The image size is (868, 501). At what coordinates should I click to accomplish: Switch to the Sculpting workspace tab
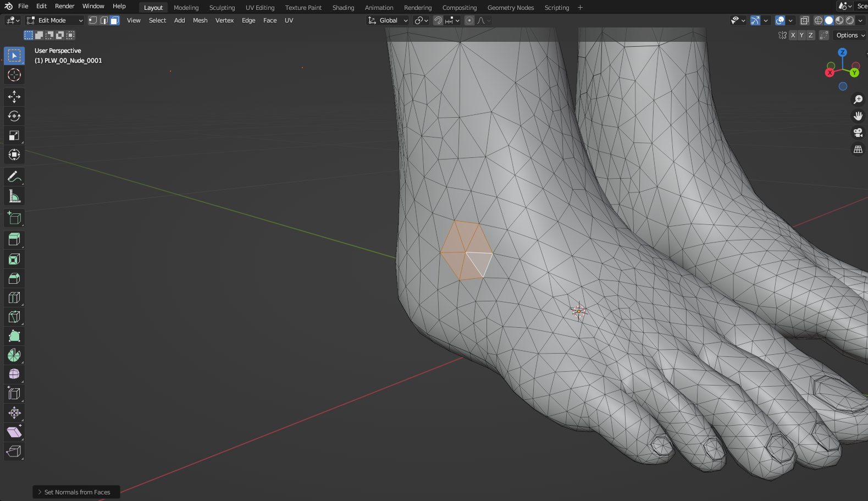222,8
